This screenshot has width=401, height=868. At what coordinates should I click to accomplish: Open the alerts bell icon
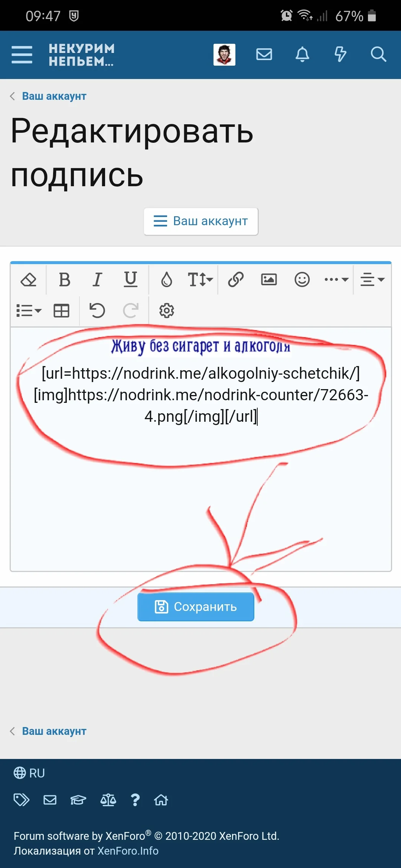tap(302, 55)
